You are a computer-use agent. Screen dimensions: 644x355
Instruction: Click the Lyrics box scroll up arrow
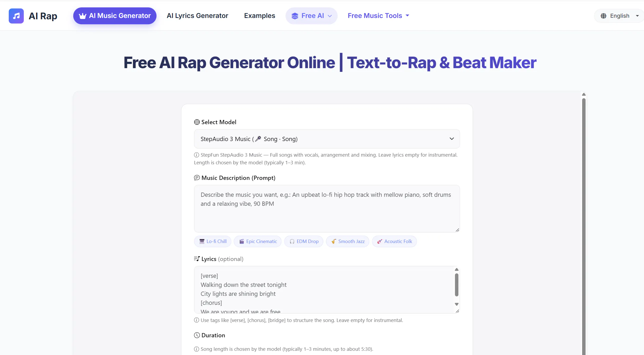[x=457, y=269]
